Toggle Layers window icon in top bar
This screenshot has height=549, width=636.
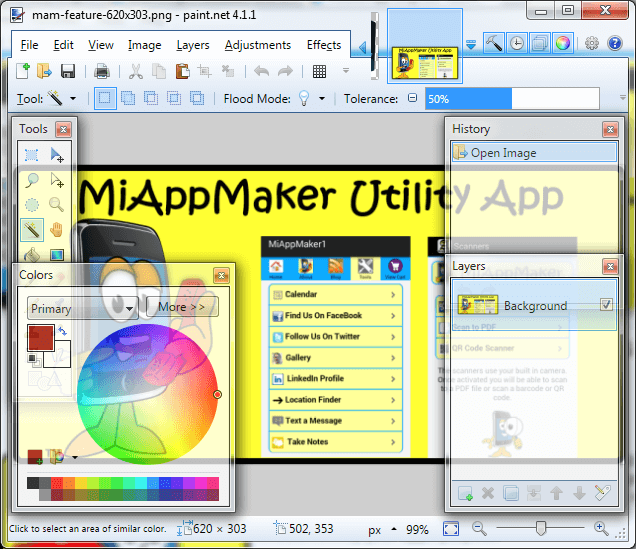click(540, 43)
